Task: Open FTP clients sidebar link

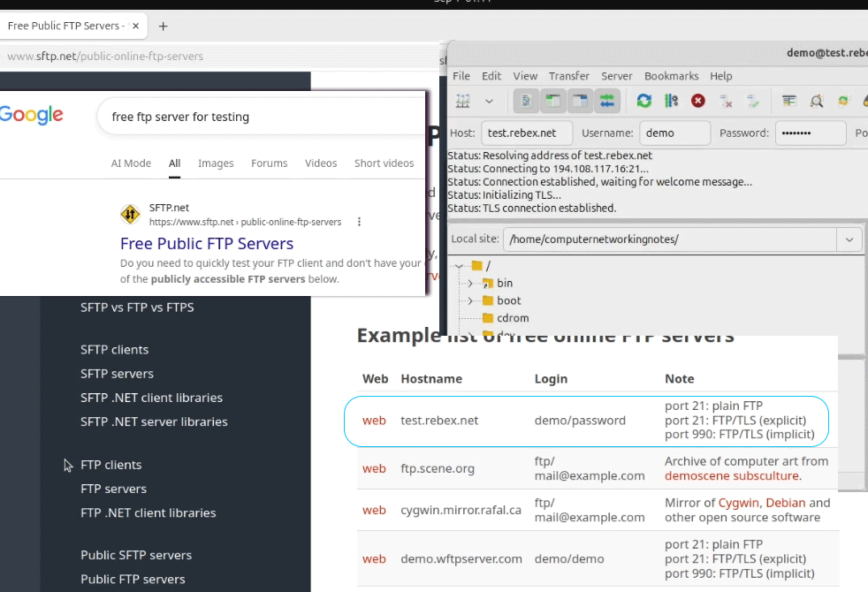Action: point(111,466)
